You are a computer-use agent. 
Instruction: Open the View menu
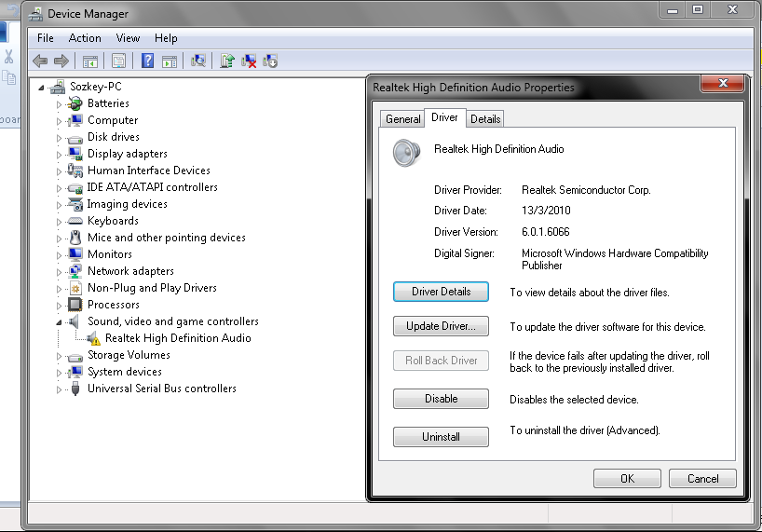tap(128, 38)
